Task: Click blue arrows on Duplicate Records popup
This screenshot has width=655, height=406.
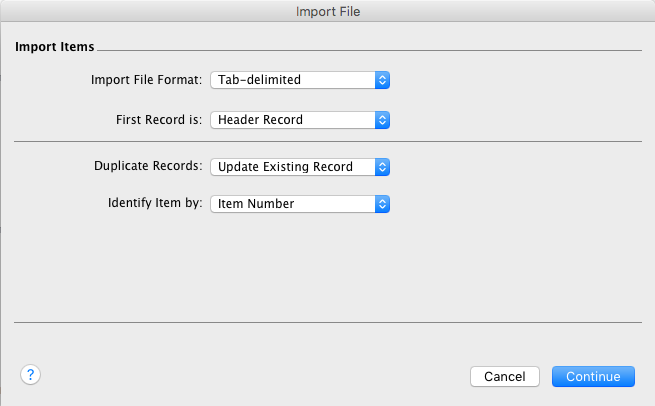Action: 381,167
